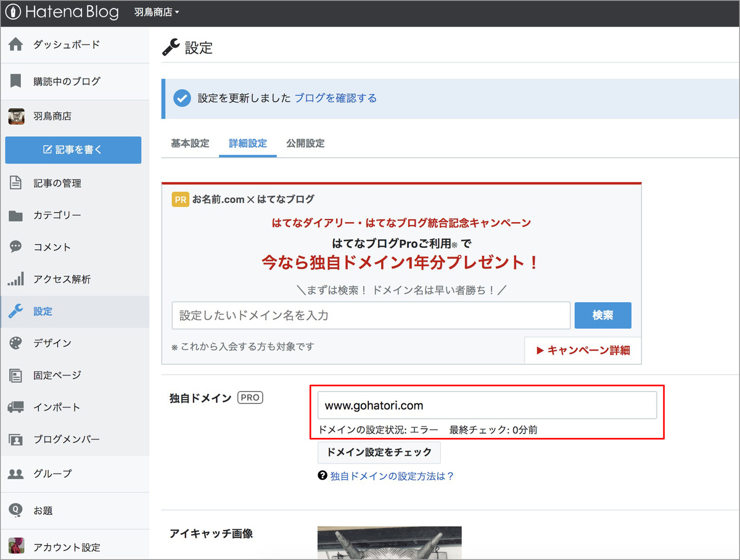Click the domain name search field
This screenshot has width=740, height=560.
click(371, 315)
